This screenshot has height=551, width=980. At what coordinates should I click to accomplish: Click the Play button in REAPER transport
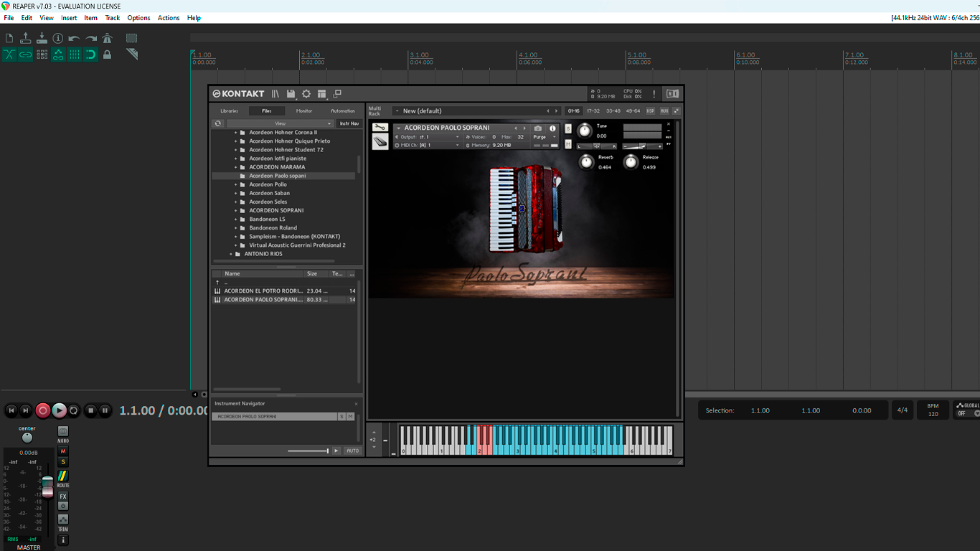pos(60,410)
